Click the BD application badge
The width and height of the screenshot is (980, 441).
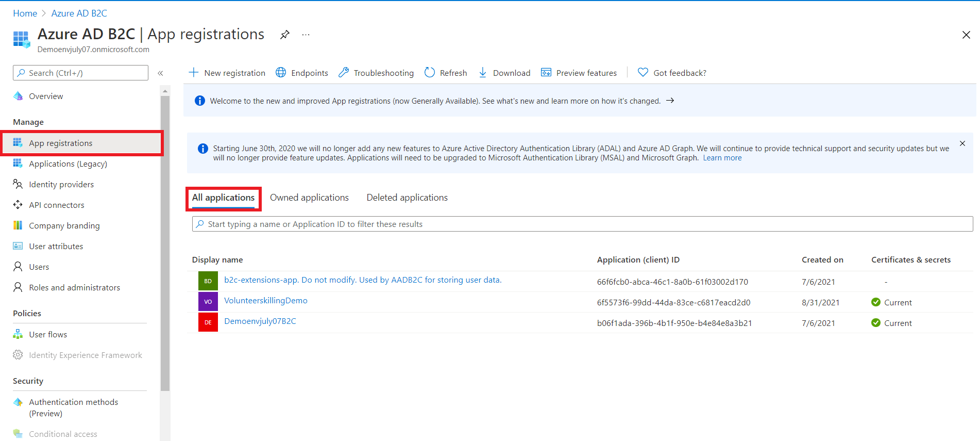(208, 281)
